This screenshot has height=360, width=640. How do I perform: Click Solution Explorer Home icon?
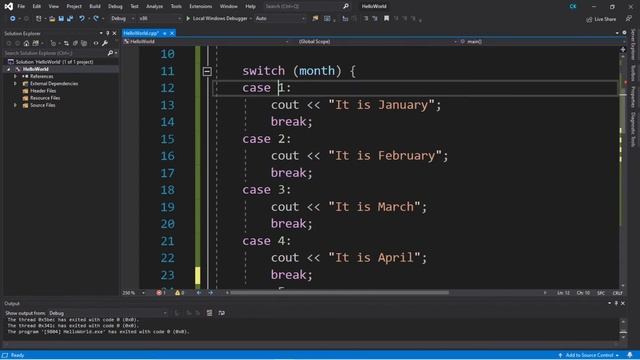coord(26,43)
